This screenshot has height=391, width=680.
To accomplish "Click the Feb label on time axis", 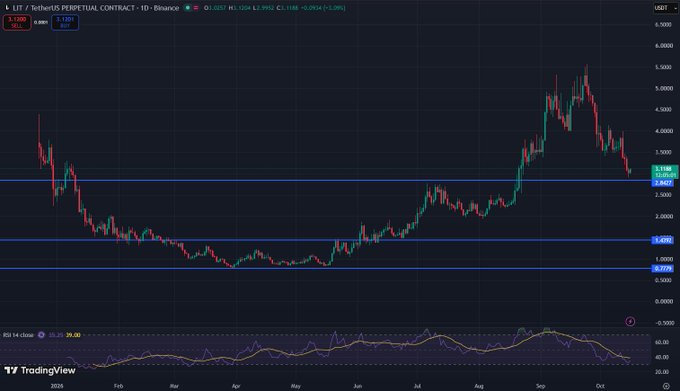I will (118, 386).
